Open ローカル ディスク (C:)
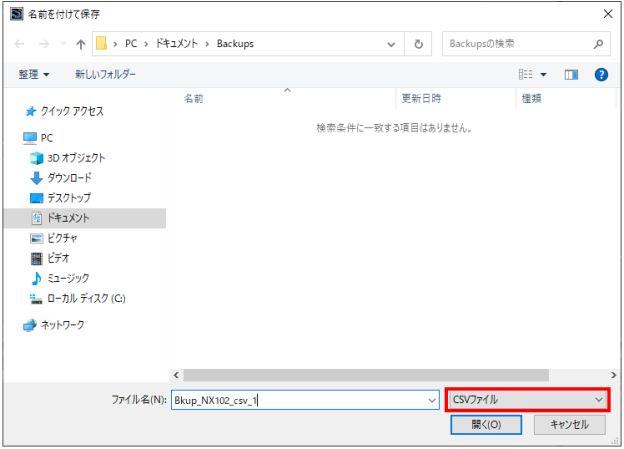This screenshot has height=449, width=624. (x=86, y=298)
